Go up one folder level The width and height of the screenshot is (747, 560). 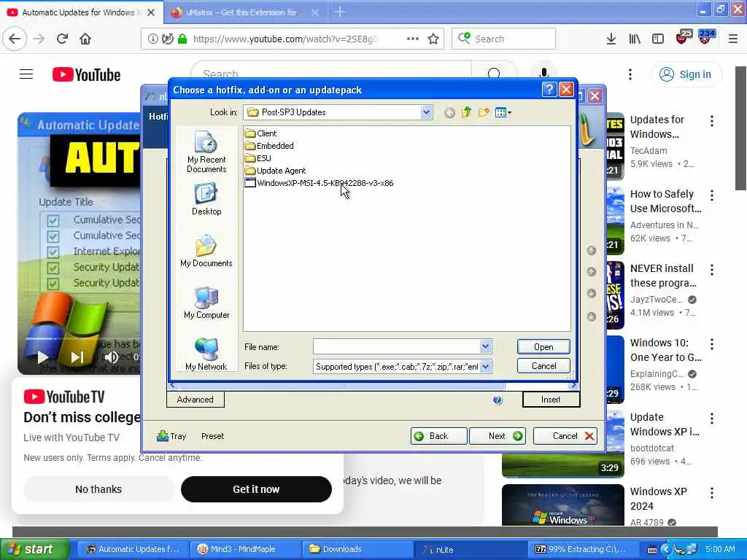466,112
